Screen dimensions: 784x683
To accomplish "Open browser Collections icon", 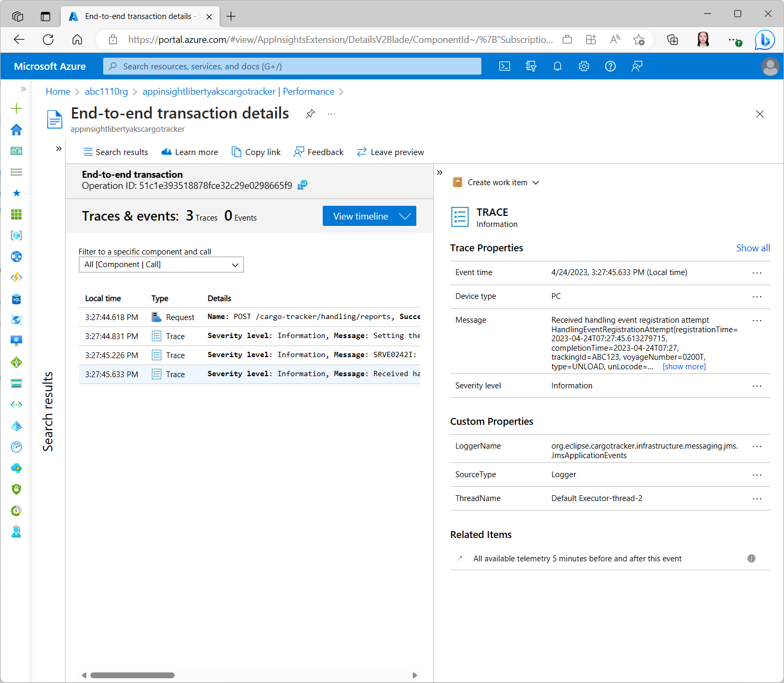I will pos(672,40).
